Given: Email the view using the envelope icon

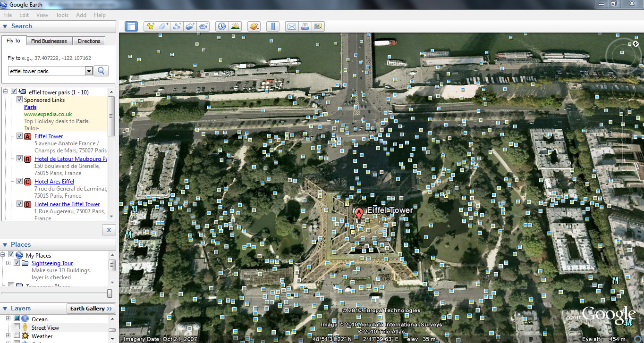Looking at the screenshot, I should coord(292,26).
